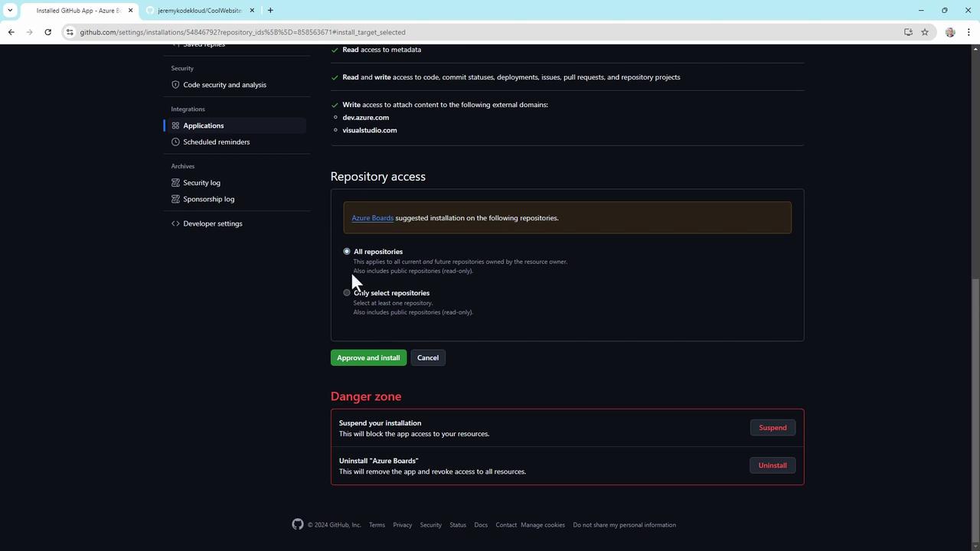
Task: Open a new browser tab
Action: pyautogui.click(x=270, y=11)
